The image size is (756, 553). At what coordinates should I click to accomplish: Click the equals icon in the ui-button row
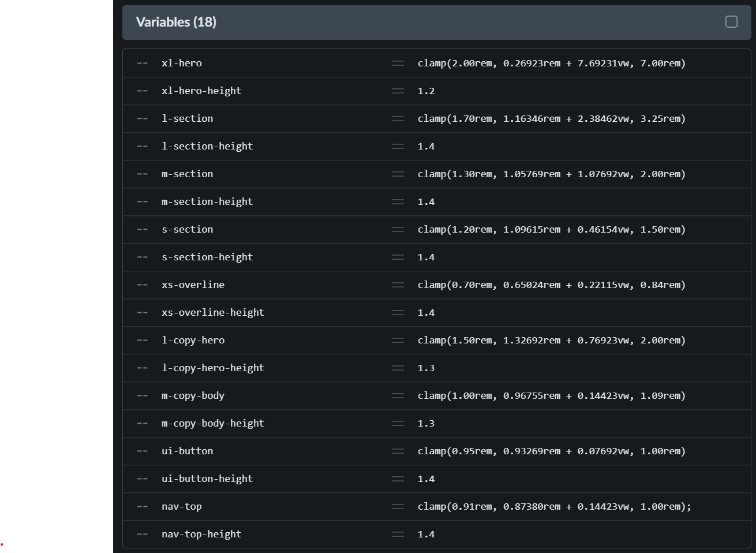click(398, 451)
